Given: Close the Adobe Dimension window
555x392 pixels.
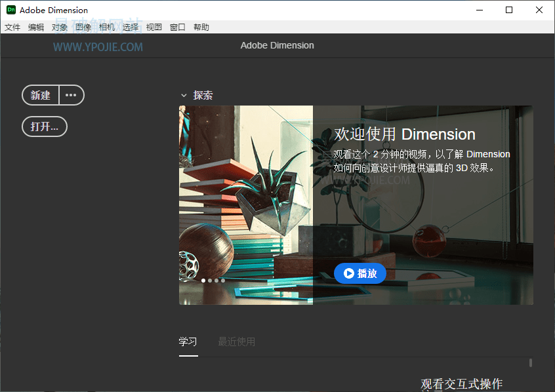Looking at the screenshot, I should click(x=539, y=10).
